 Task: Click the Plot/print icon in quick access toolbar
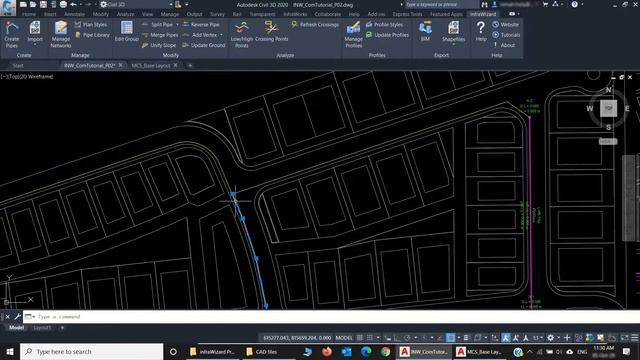click(x=63, y=4)
